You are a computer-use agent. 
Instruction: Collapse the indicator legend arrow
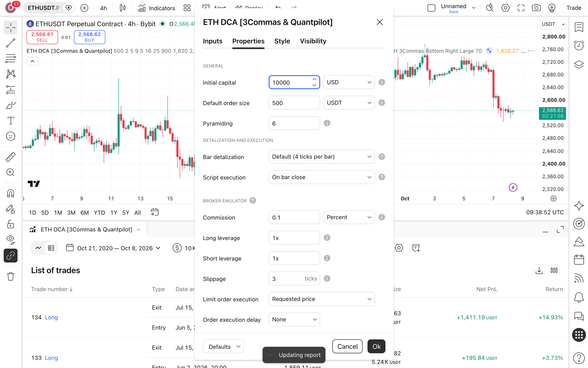point(32,61)
